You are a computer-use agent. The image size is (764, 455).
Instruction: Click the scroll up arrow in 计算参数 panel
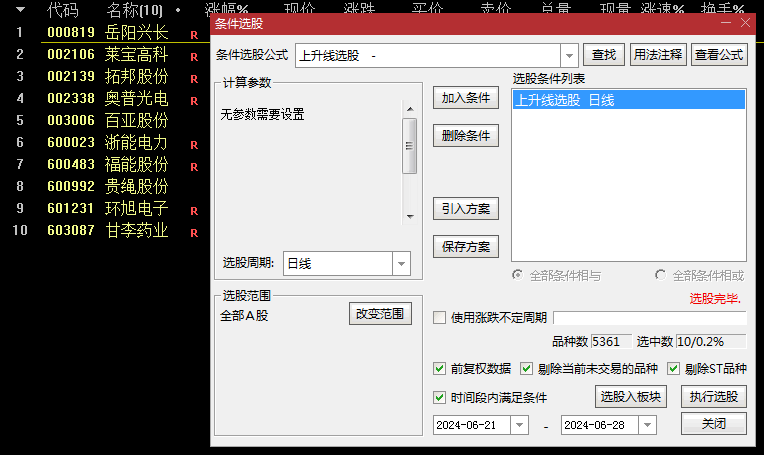pos(410,109)
